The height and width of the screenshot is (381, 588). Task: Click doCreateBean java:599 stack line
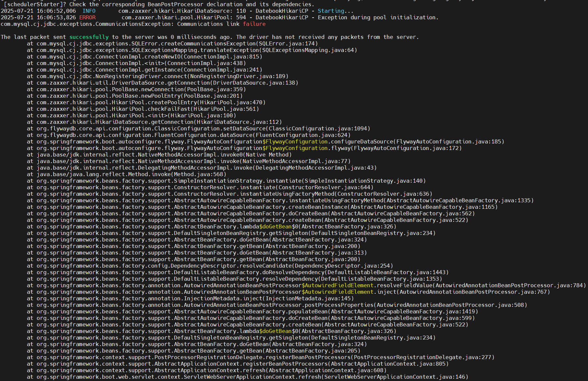(x=251, y=318)
